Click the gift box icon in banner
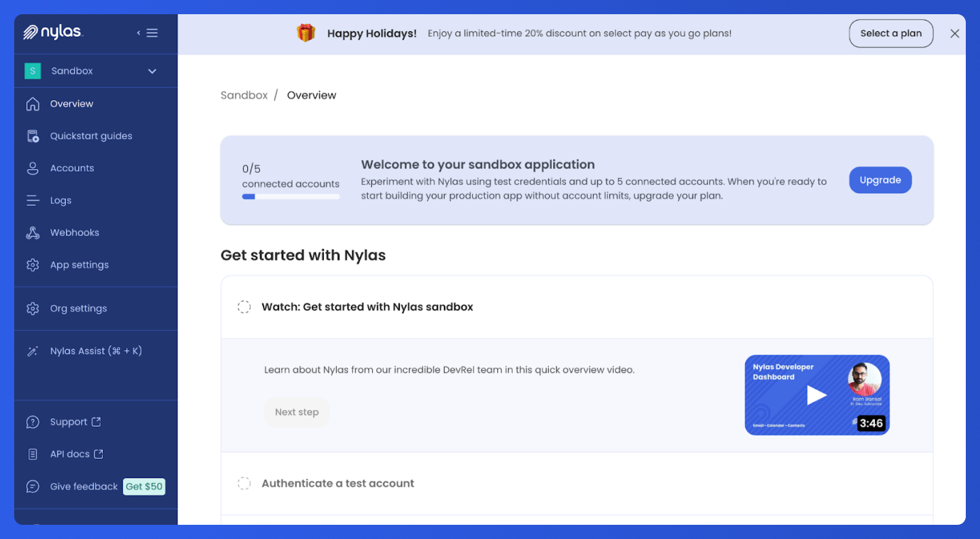 click(306, 33)
